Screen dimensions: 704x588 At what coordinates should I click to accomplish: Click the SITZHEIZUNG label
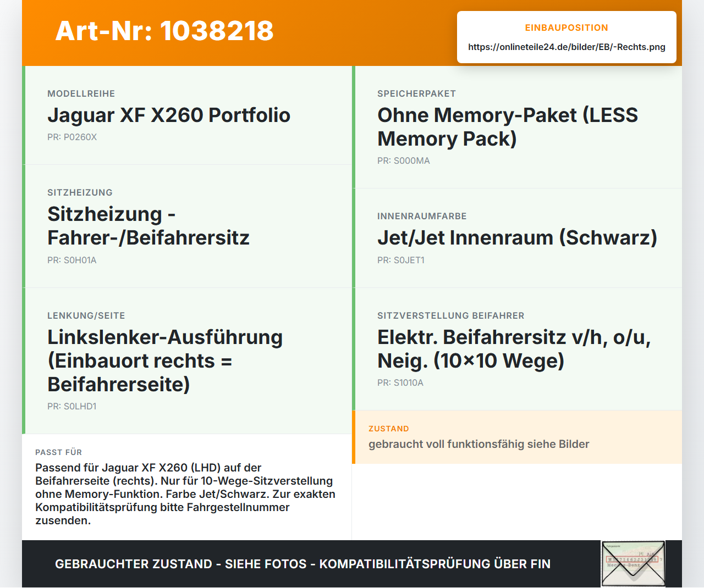click(80, 192)
